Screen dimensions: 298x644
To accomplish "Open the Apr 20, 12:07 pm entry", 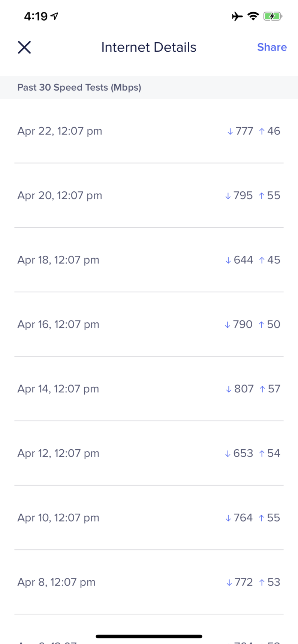I will tap(149, 195).
